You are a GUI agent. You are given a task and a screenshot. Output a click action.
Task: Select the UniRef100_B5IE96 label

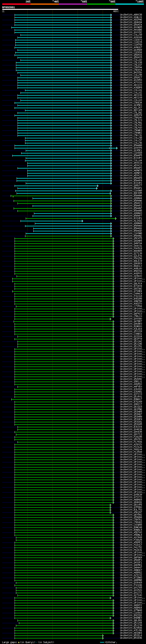coord(131,638)
